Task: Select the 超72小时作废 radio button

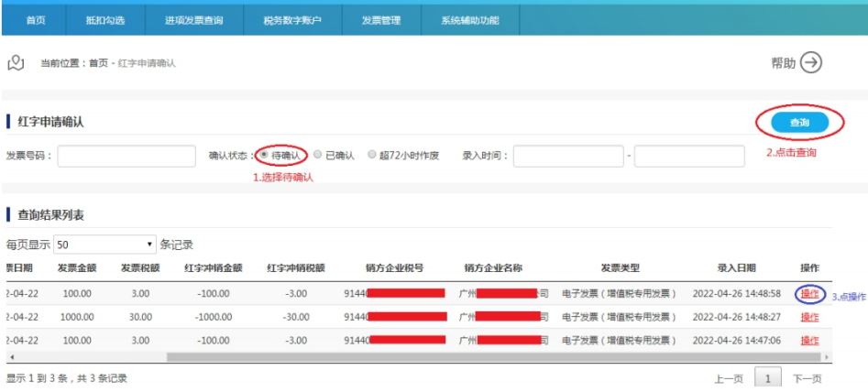Action: click(x=371, y=156)
